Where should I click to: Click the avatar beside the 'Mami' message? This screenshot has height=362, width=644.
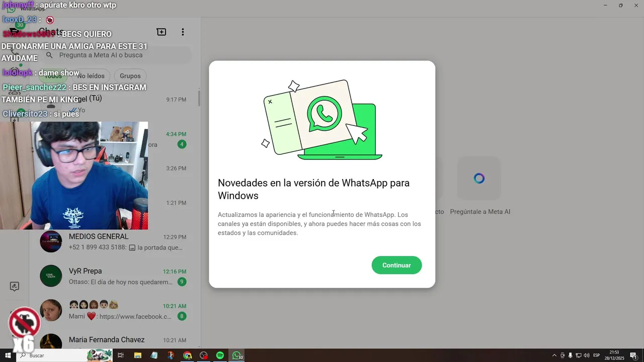(x=51, y=311)
